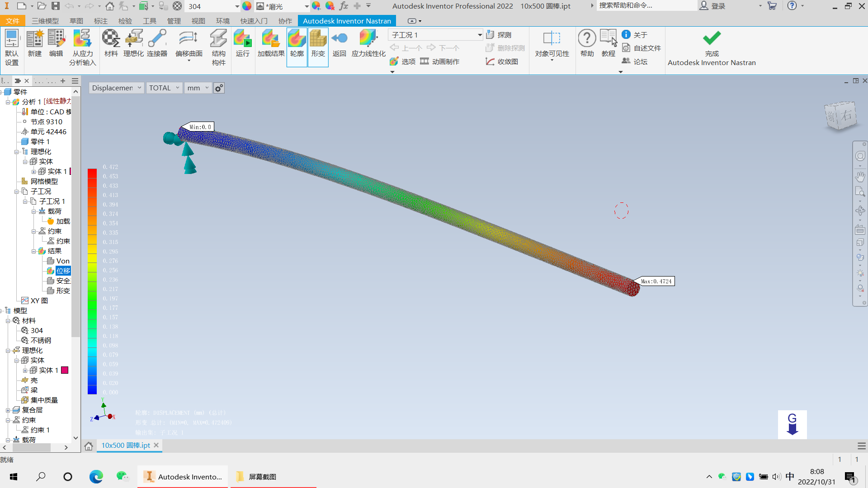Screen dimensions: 868x488
Task: Switch to the 视图 view tab
Action: pyautogui.click(x=198, y=21)
